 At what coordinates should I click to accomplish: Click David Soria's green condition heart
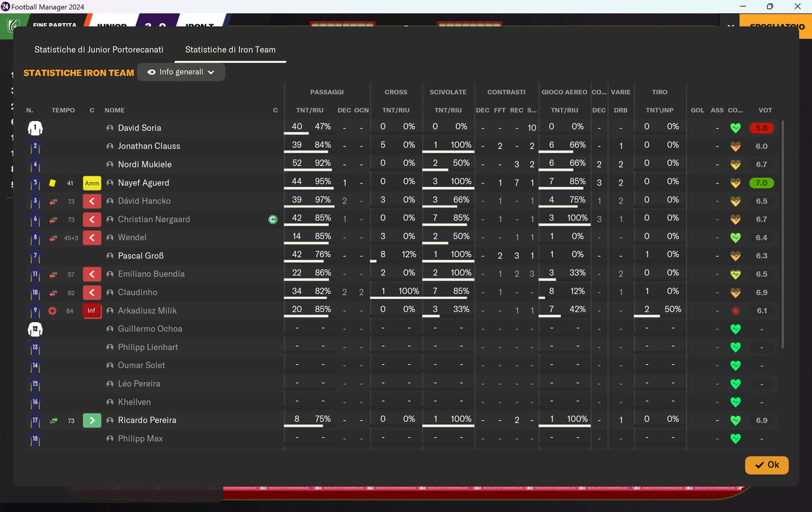click(735, 128)
